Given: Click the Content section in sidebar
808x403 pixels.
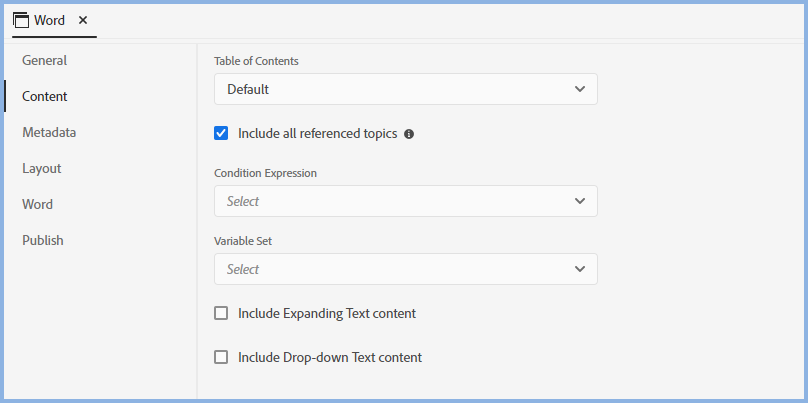Looking at the screenshot, I should pyautogui.click(x=45, y=96).
